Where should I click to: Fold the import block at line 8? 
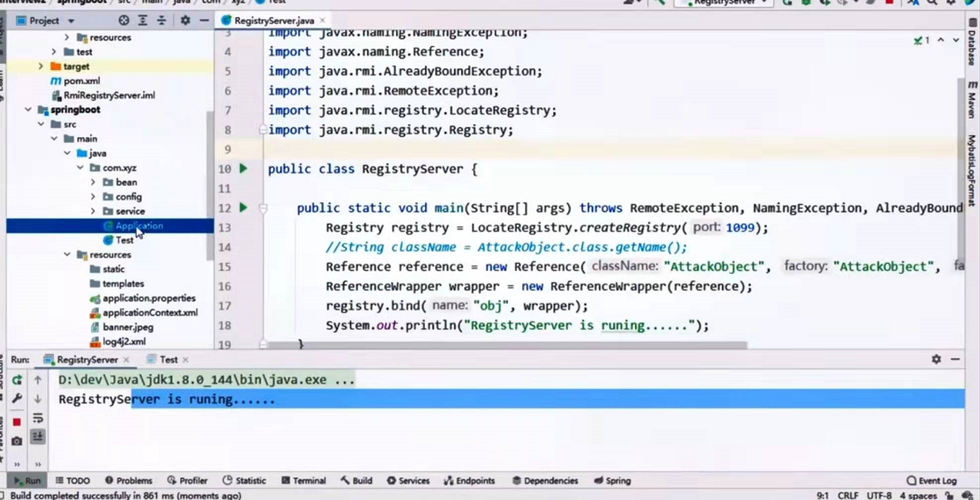point(263,129)
